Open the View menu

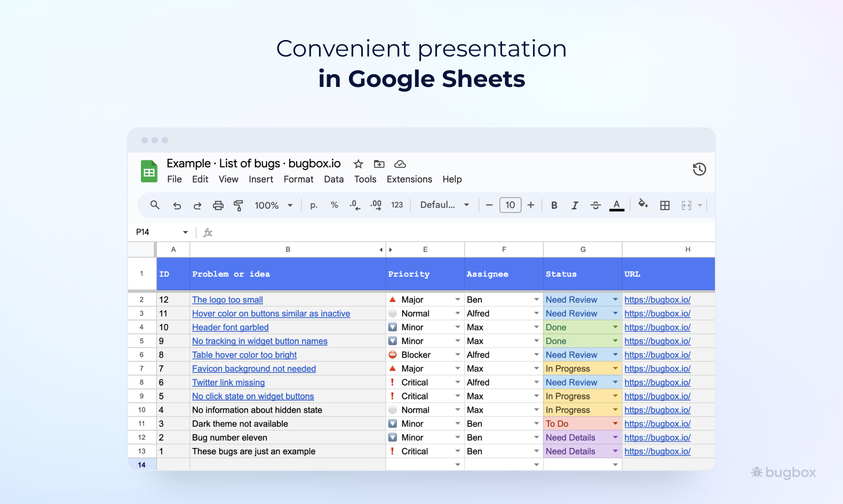(228, 179)
